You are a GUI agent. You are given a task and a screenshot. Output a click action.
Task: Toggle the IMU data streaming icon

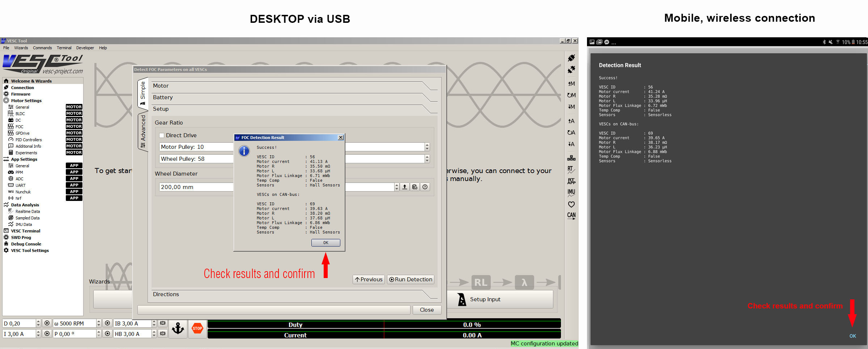coord(571,193)
